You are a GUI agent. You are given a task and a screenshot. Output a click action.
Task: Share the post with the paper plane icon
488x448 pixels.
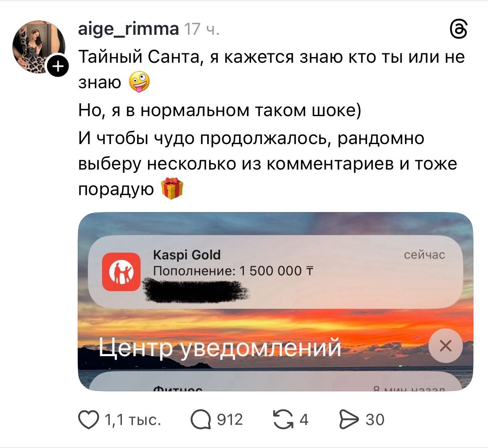(x=349, y=420)
